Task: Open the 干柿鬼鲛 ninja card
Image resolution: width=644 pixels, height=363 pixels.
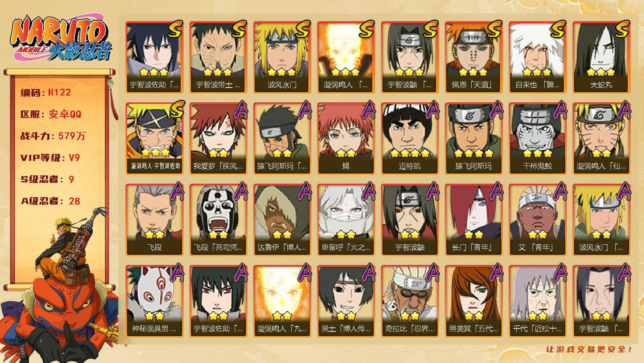Action: tap(537, 139)
